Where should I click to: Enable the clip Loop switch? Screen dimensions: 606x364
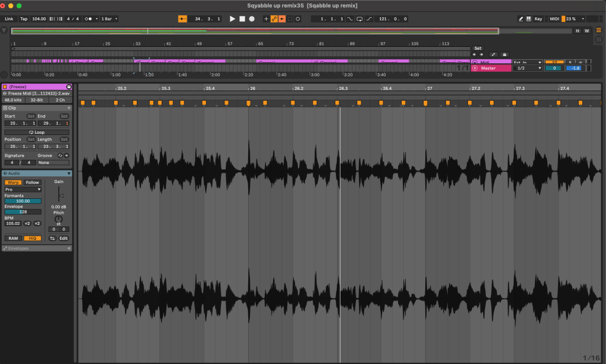coord(37,132)
